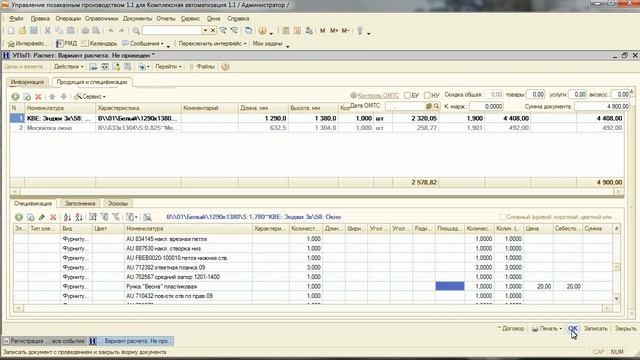Click the calculator icon in main toolbar

pyautogui.click(x=286, y=31)
